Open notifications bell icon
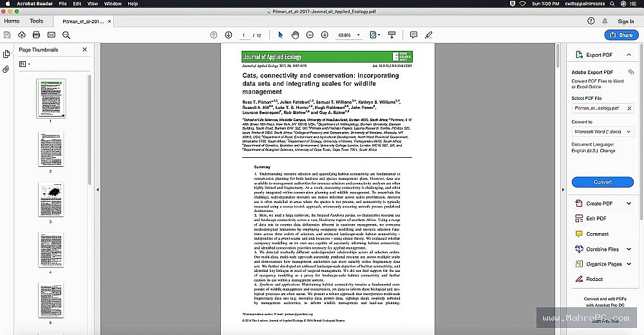 click(x=605, y=21)
